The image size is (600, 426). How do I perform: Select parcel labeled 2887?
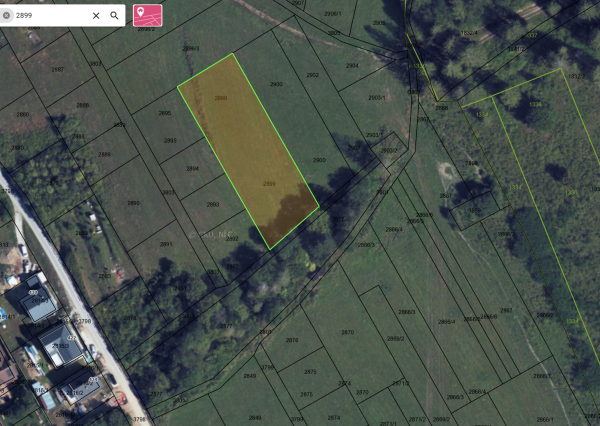coord(58,69)
